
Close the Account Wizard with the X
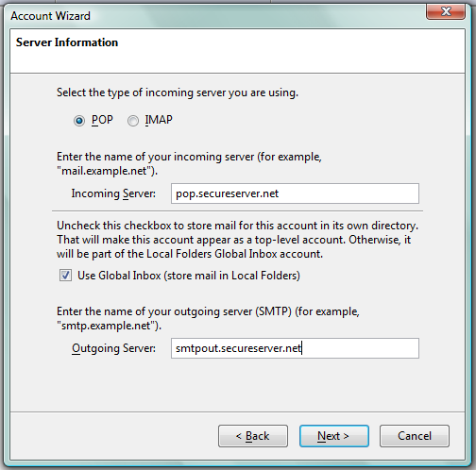446,12
